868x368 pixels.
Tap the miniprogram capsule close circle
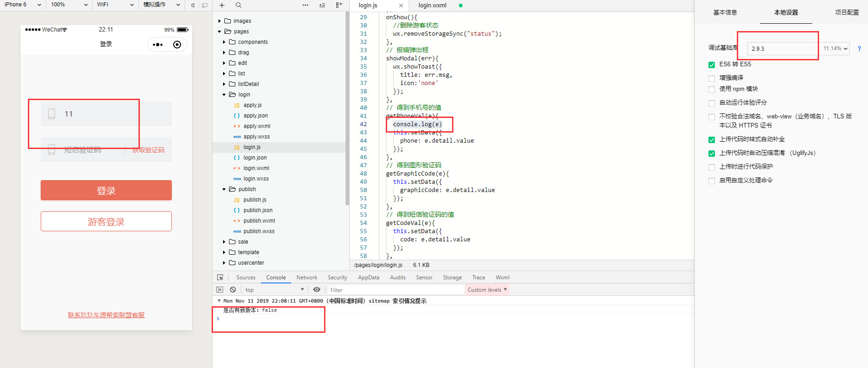(177, 44)
